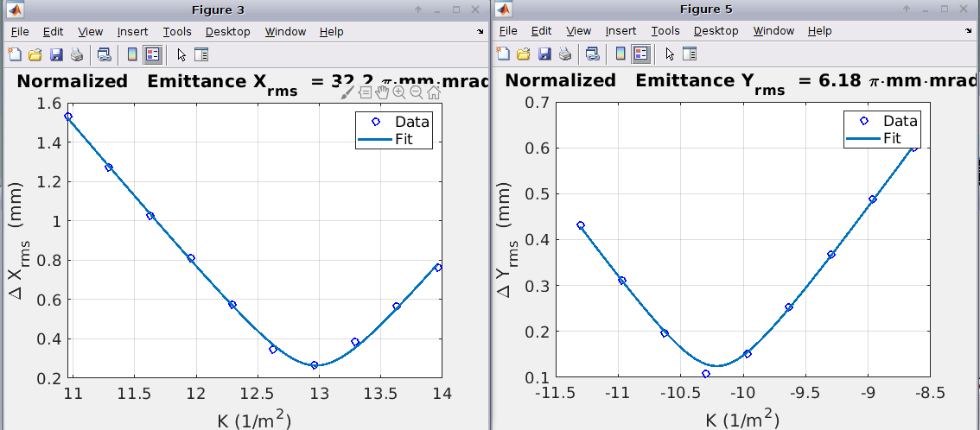Click the Fit entry in Figure 3 legend
The height and width of the screenshot is (430, 980).
point(404,139)
